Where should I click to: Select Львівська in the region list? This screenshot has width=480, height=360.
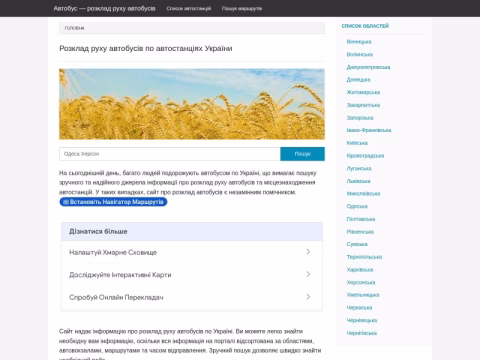coord(358,181)
